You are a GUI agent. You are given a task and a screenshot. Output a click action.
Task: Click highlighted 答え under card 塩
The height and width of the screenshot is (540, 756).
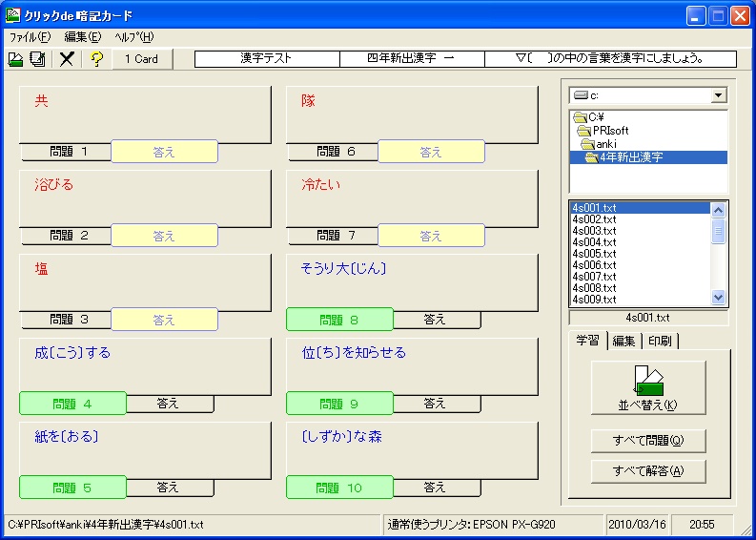[164, 320]
